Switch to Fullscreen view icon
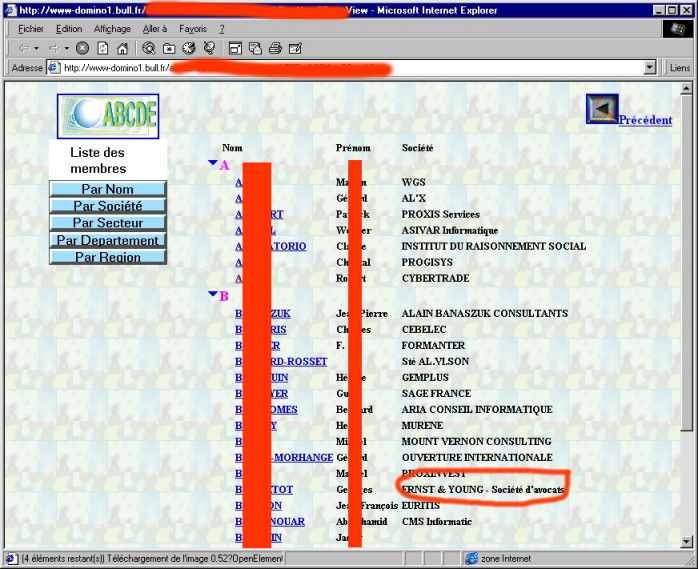 pos(235,48)
